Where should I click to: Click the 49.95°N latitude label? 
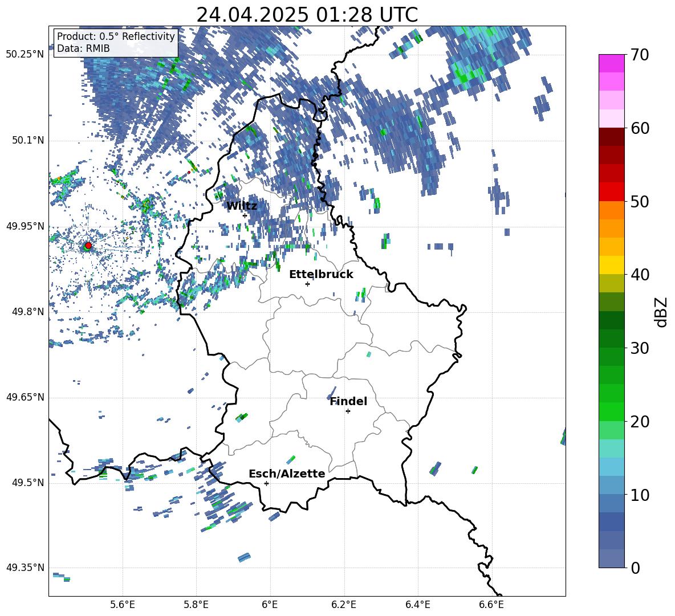click(25, 226)
